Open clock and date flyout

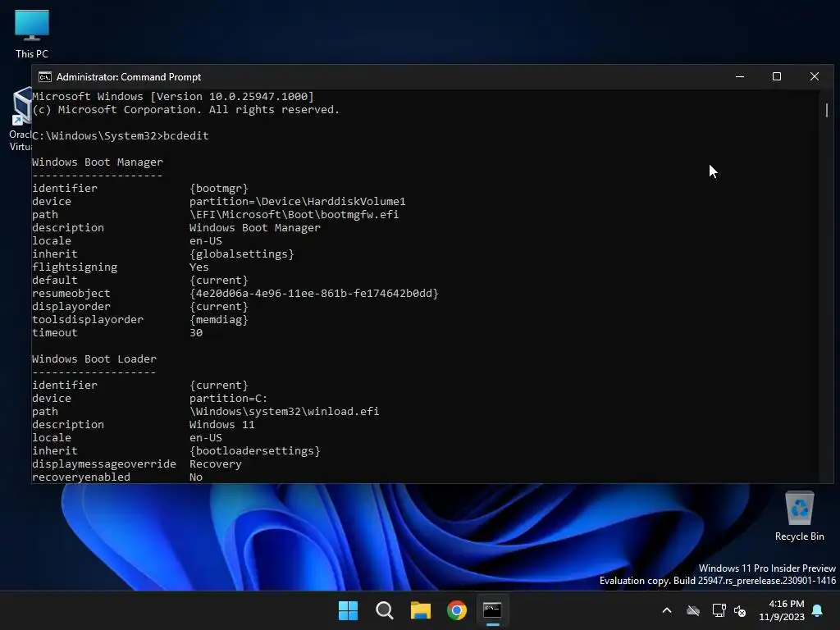click(782, 610)
